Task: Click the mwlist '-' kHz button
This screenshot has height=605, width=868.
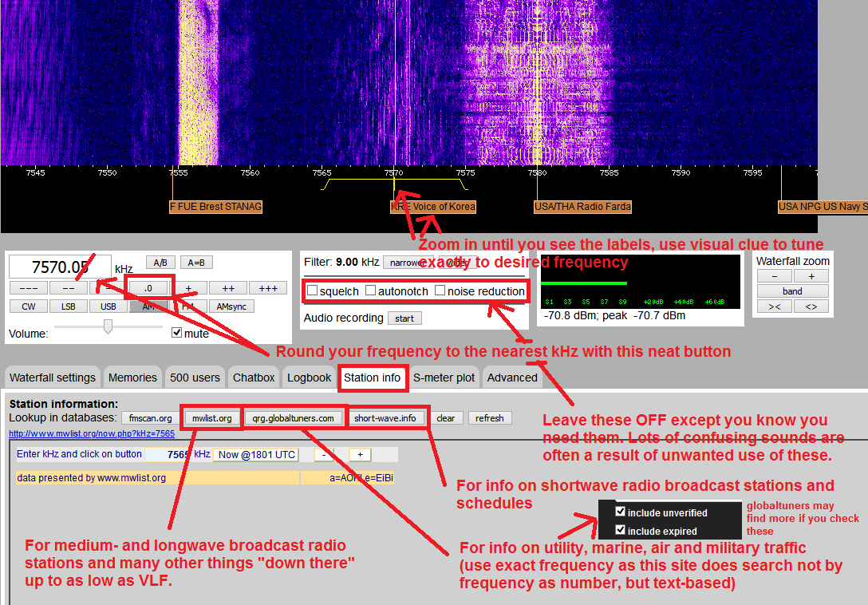Action: tap(325, 455)
